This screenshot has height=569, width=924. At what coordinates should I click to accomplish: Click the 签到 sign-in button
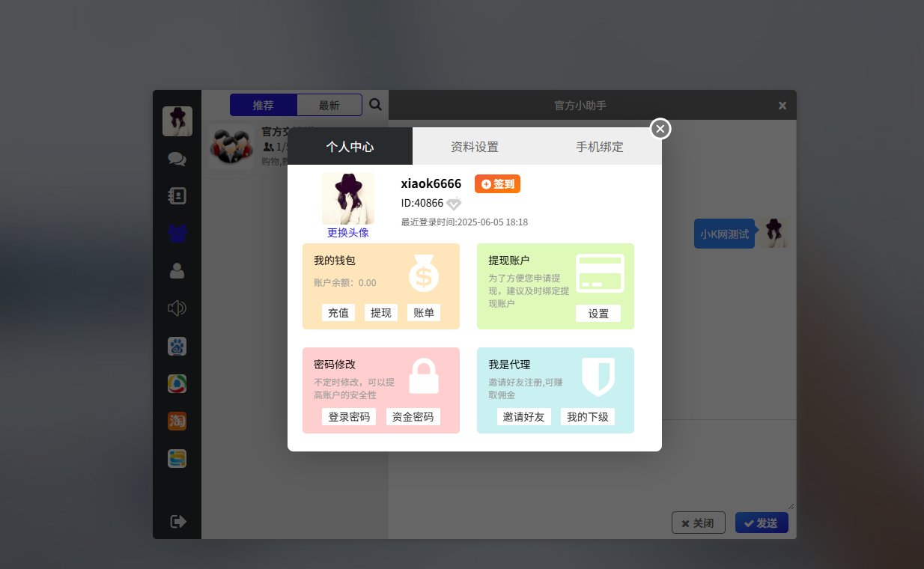coord(497,183)
